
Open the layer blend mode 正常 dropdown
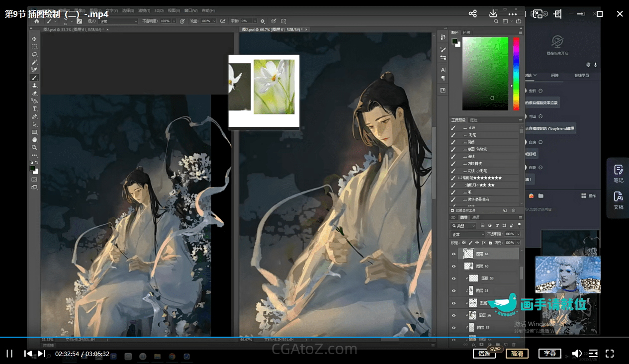[x=467, y=234]
